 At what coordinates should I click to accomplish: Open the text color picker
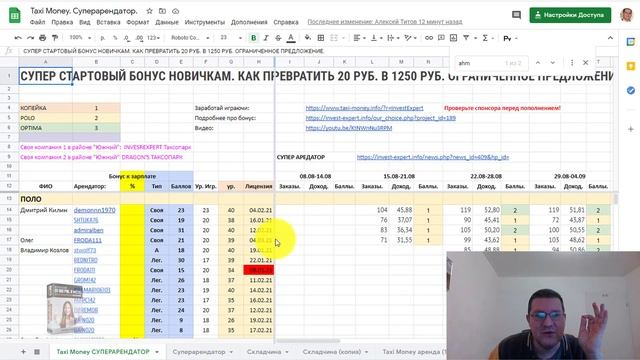291,38
